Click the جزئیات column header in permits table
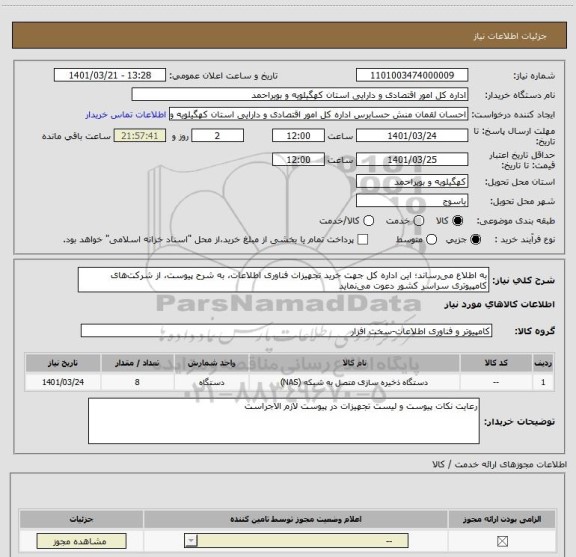The image size is (576, 557). (x=81, y=519)
